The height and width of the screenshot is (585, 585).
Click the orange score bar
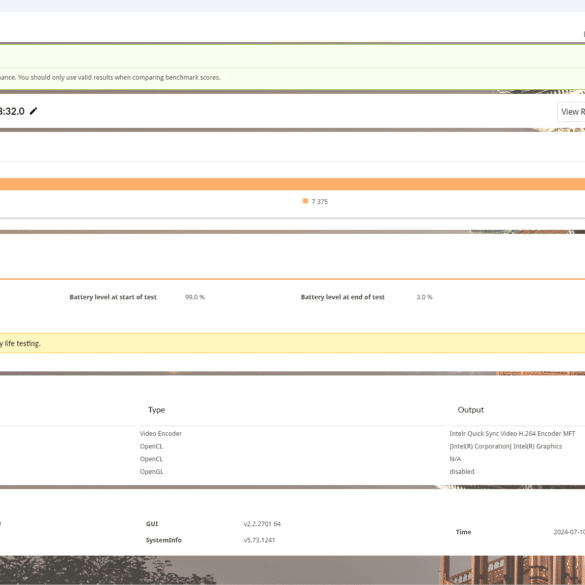pos(292,184)
